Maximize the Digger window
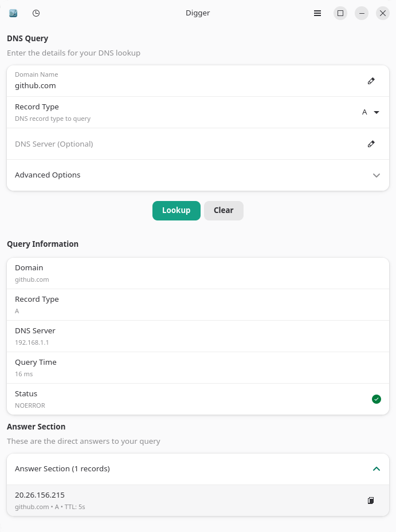The height and width of the screenshot is (532, 396). (340, 13)
